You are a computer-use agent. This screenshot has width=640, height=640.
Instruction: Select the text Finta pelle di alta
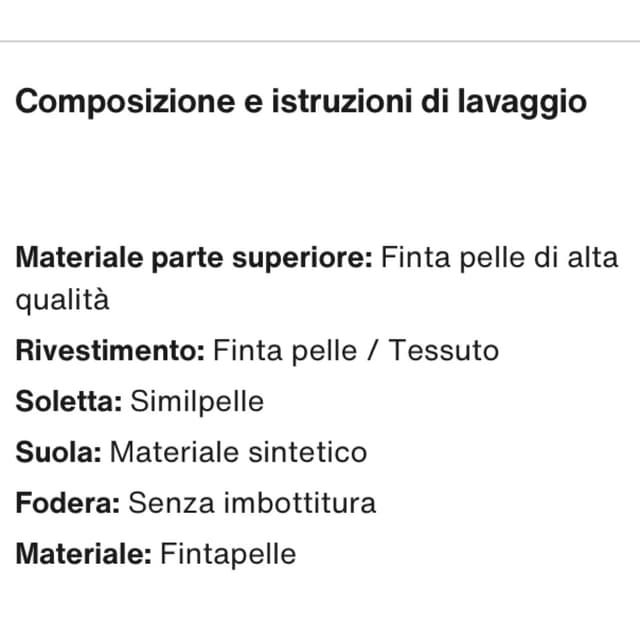coord(499,258)
